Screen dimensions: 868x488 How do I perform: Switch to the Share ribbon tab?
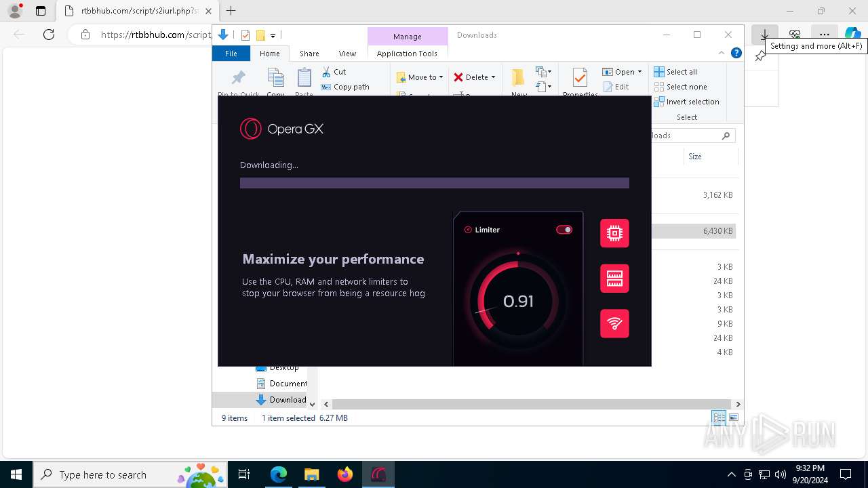(x=309, y=54)
